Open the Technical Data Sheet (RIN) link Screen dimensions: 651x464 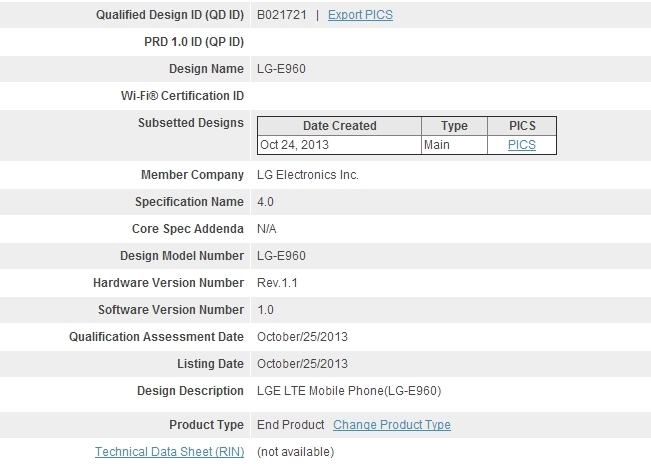click(x=169, y=451)
